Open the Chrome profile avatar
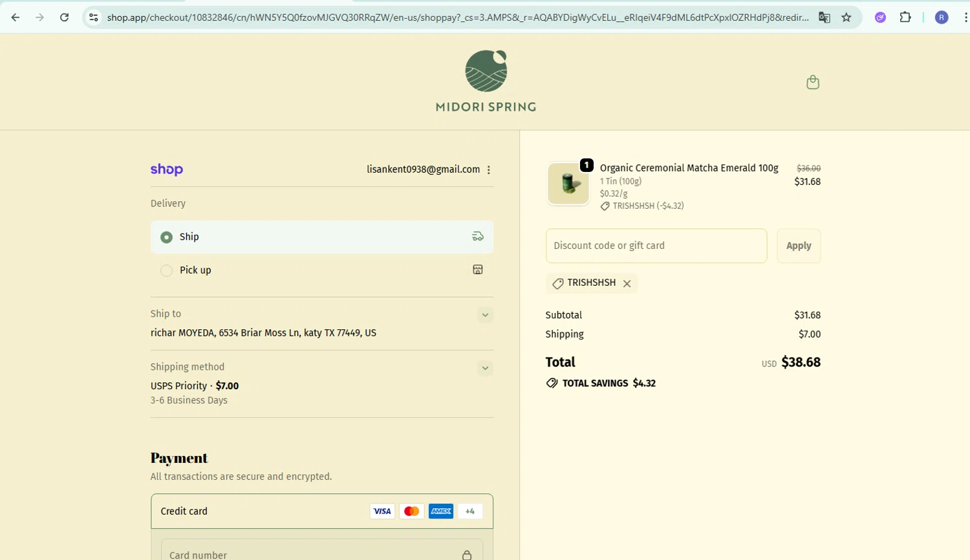Viewport: 970px width, 560px height. pyautogui.click(x=942, y=17)
